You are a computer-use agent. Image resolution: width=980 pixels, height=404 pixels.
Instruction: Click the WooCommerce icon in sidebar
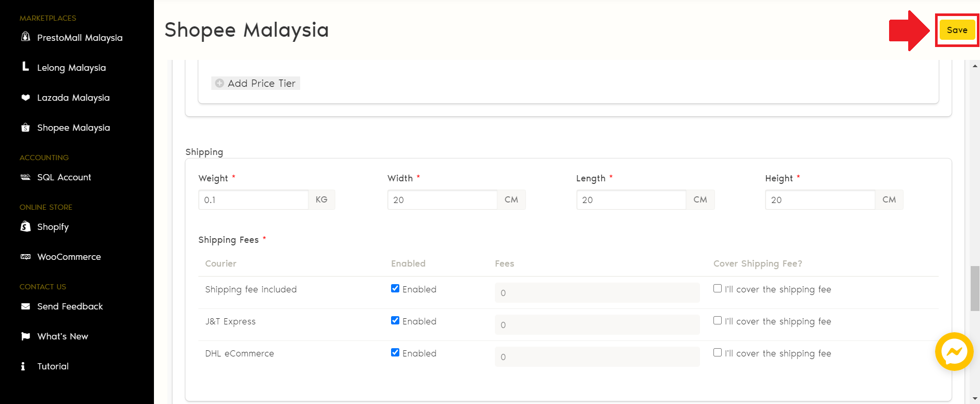pos(25,256)
